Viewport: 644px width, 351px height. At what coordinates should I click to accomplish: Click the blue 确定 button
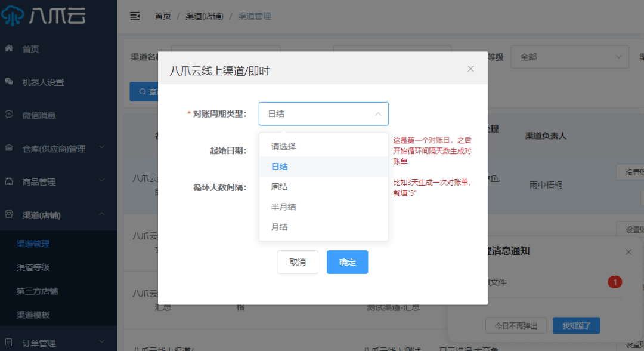(347, 262)
